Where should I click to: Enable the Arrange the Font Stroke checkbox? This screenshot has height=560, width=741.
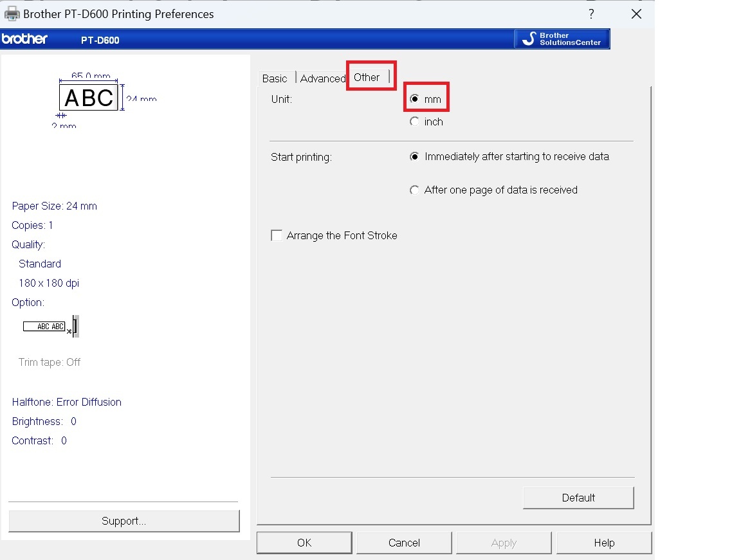click(277, 236)
